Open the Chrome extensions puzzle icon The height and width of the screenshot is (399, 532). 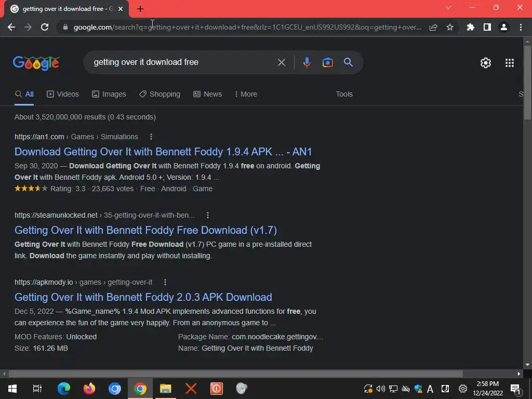click(x=471, y=27)
